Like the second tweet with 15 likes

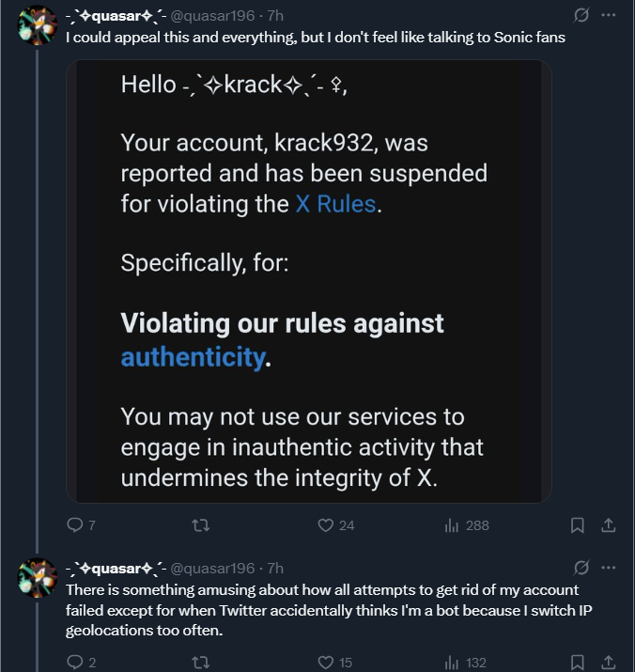[x=324, y=663]
